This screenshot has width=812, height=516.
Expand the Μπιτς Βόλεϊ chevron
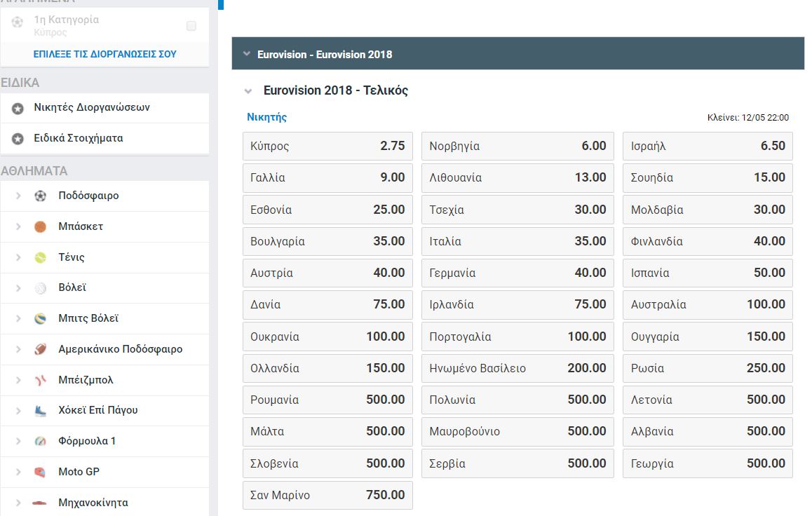pyautogui.click(x=18, y=319)
